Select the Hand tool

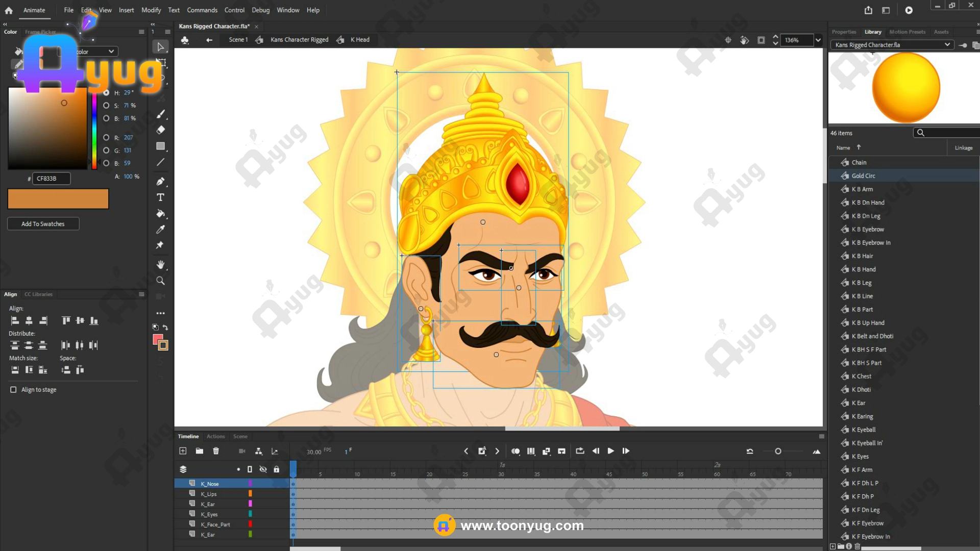(x=160, y=264)
